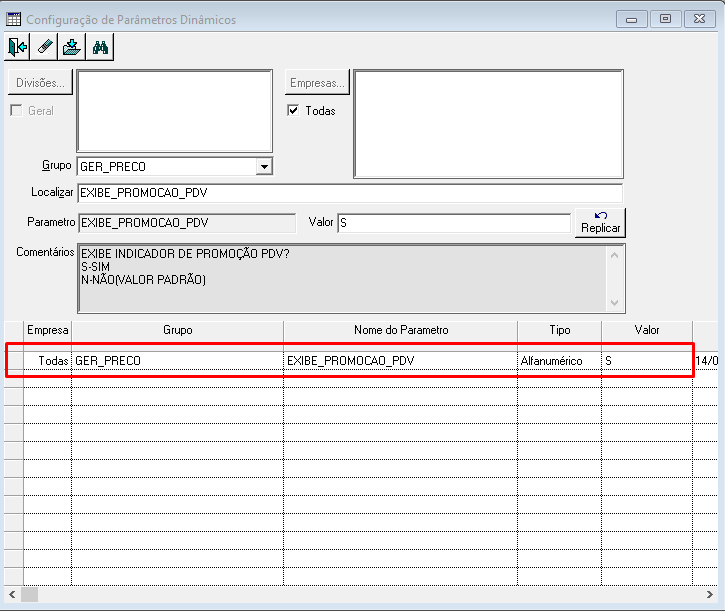725x611 pixels.
Task: Click the window title bar grid icon
Action: pyautogui.click(x=13, y=19)
